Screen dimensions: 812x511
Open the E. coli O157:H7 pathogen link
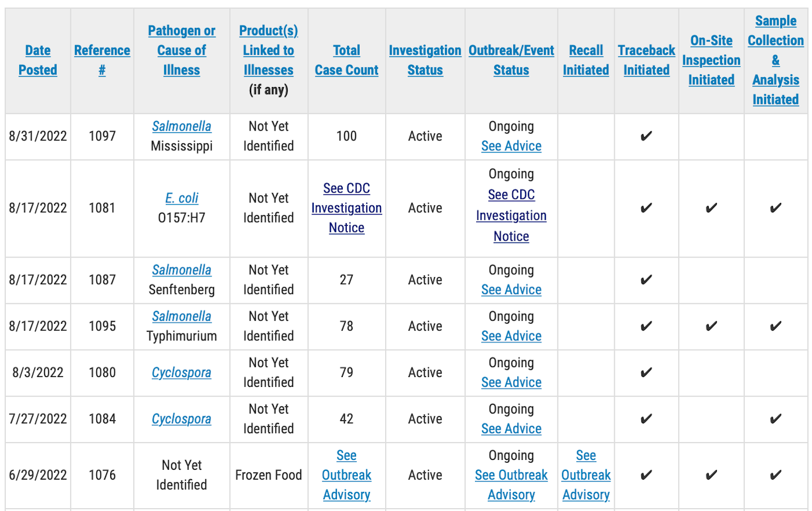[x=182, y=198]
